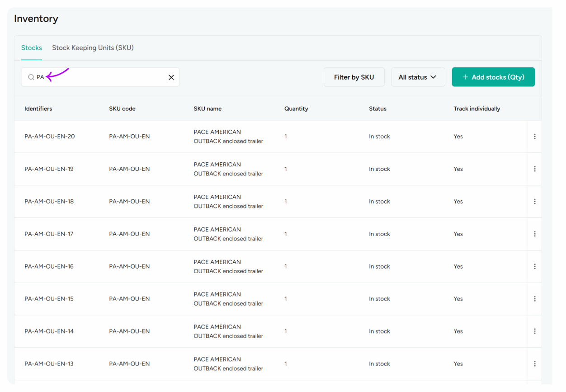Screen dimensions: 566x392
Task: Open actions menu for PA-AM-OU-EN-16
Action: (x=535, y=266)
